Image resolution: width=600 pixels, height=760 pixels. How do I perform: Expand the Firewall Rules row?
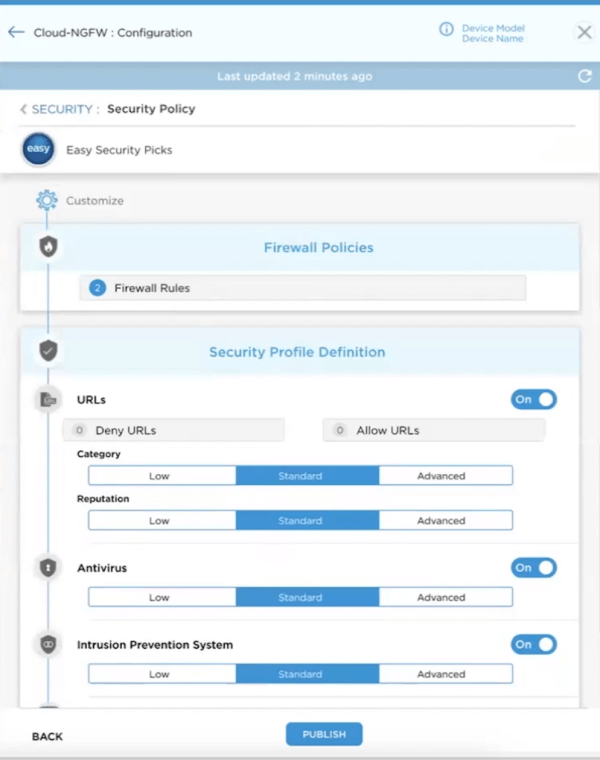point(302,288)
